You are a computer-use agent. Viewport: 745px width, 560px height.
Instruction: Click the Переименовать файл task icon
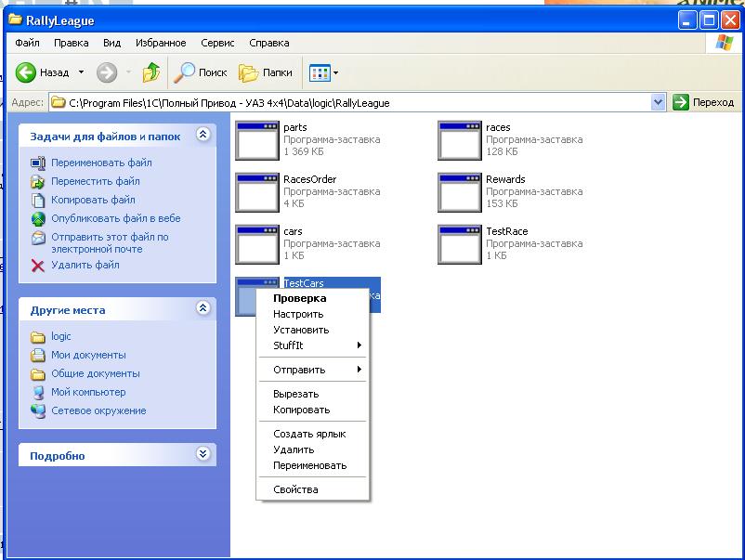tap(38, 163)
